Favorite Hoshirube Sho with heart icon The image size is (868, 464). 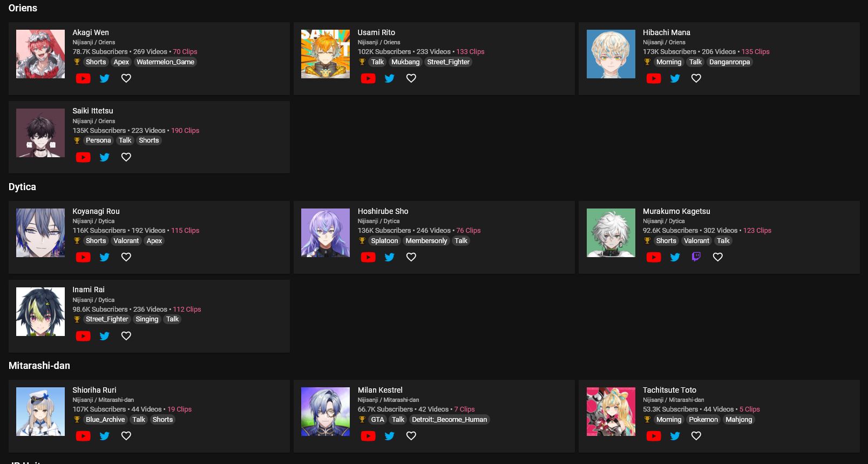(x=411, y=257)
